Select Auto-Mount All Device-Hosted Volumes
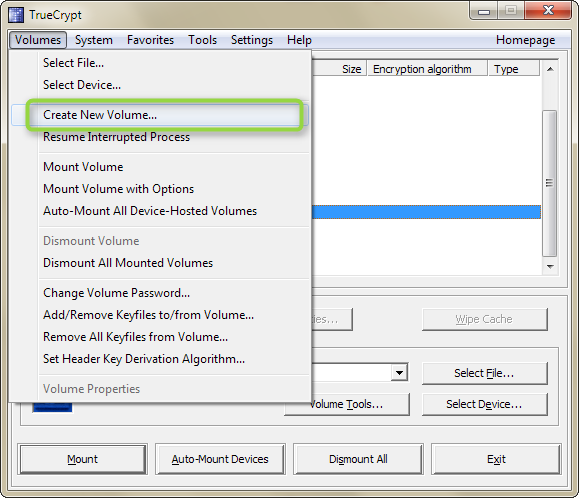This screenshot has height=498, width=579. click(160, 211)
